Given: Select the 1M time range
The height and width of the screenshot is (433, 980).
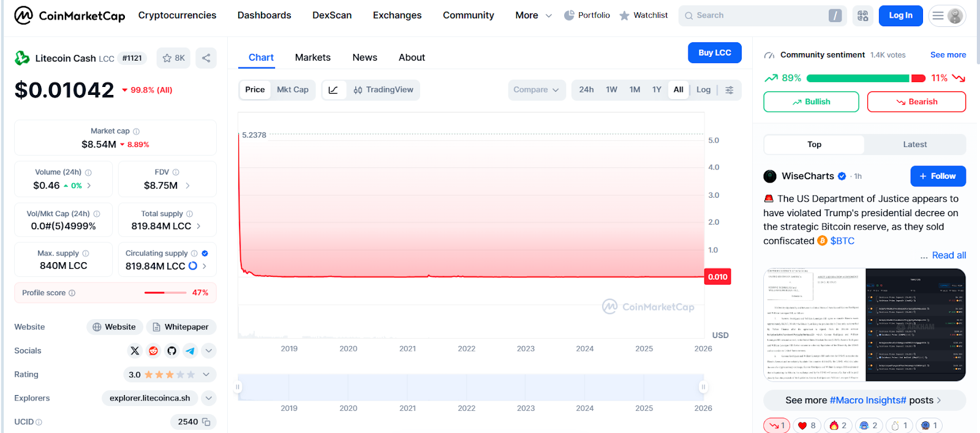Looking at the screenshot, I should [635, 90].
